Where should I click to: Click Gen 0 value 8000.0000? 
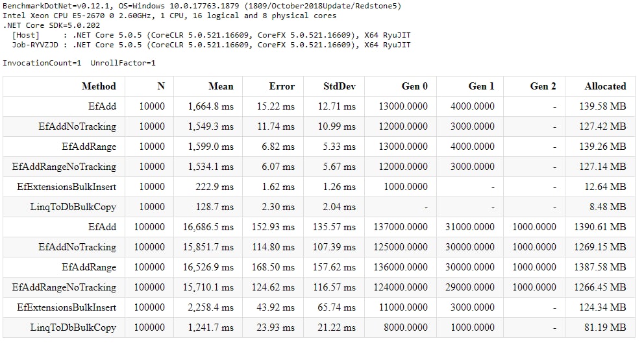pos(406,327)
